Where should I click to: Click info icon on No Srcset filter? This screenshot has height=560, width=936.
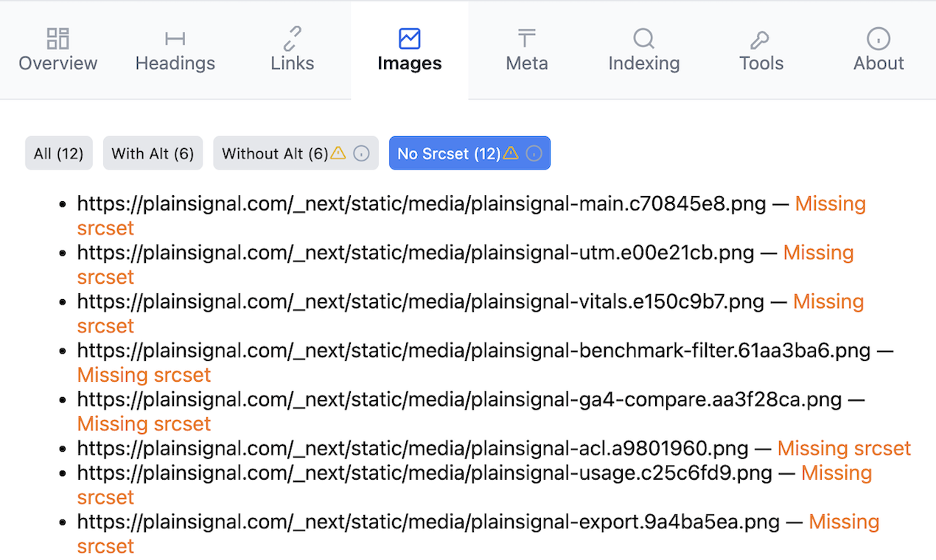pos(534,153)
